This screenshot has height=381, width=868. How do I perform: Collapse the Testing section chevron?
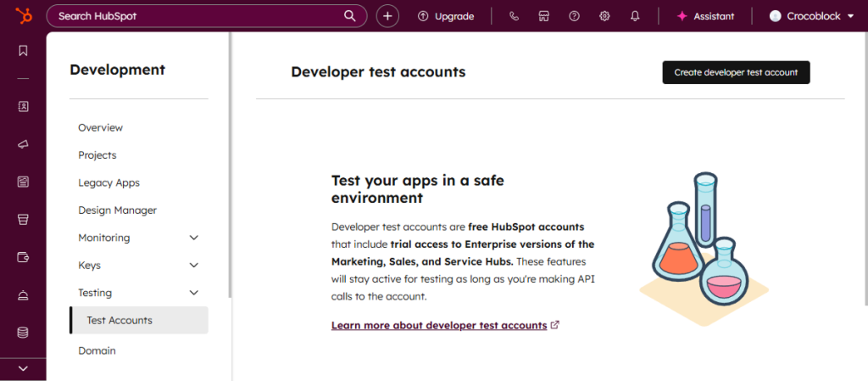(194, 293)
